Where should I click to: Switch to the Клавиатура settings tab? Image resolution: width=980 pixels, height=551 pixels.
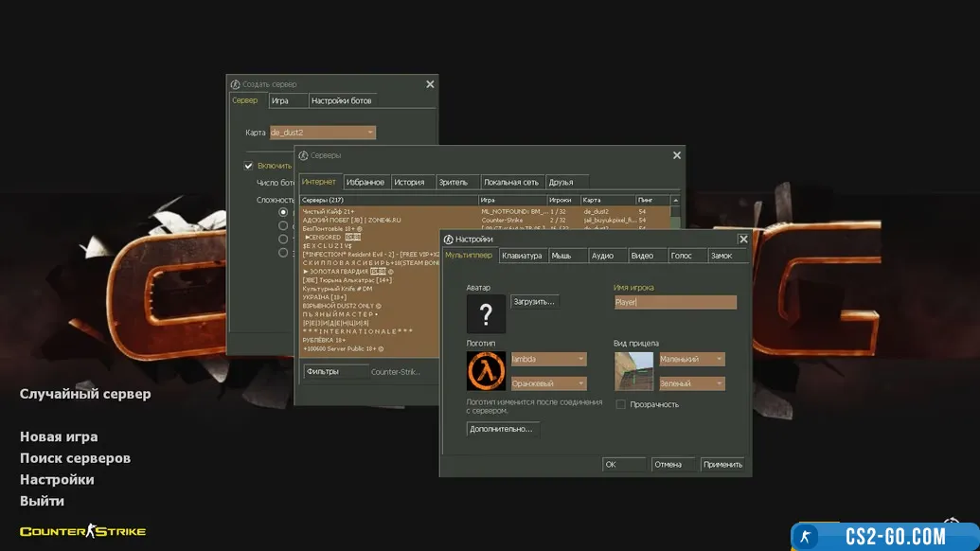[x=523, y=256]
